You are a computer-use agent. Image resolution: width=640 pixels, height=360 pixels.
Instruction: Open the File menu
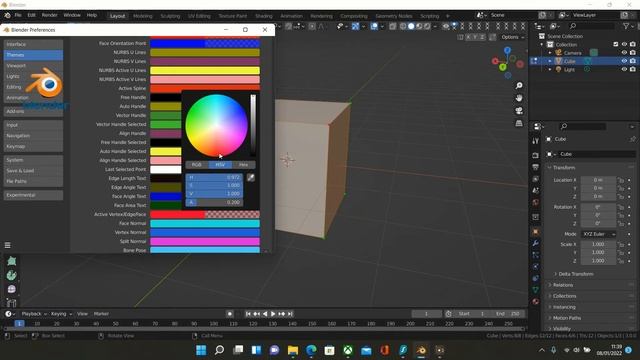tap(18, 15)
